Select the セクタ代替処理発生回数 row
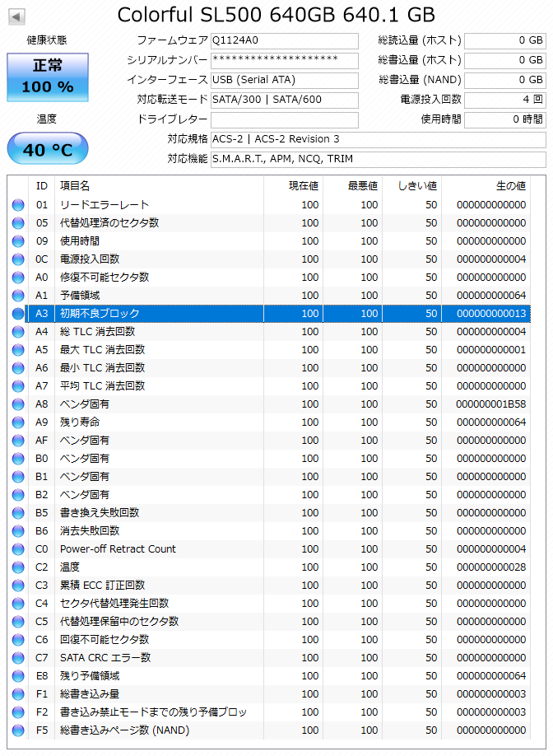 click(x=270, y=604)
